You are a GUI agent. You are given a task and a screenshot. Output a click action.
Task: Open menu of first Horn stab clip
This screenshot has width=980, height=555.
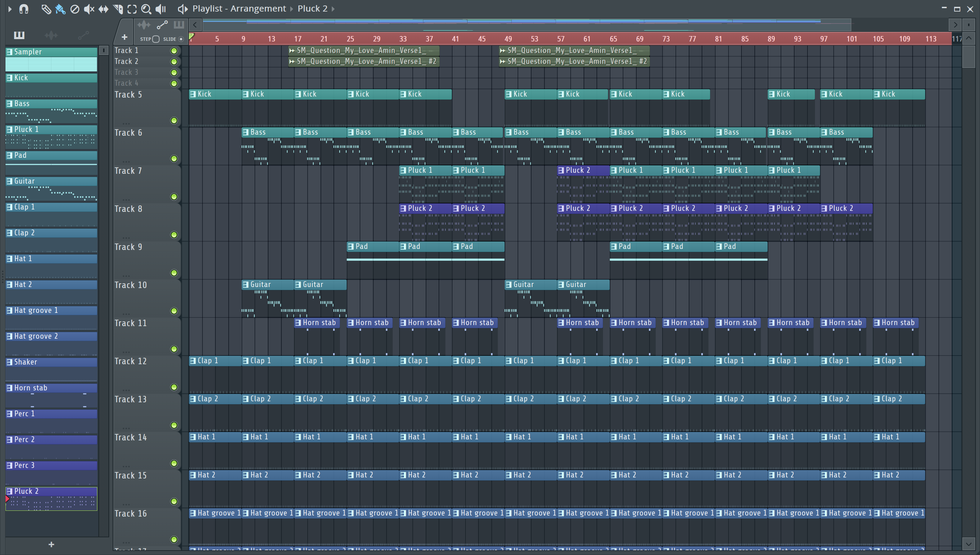tap(298, 322)
